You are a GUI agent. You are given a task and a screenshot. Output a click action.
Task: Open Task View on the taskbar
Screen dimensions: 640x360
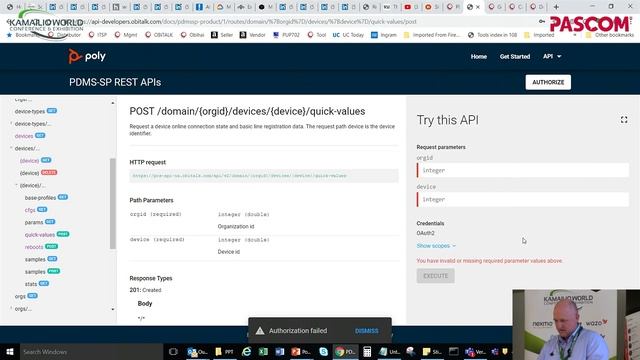[x=173, y=351]
